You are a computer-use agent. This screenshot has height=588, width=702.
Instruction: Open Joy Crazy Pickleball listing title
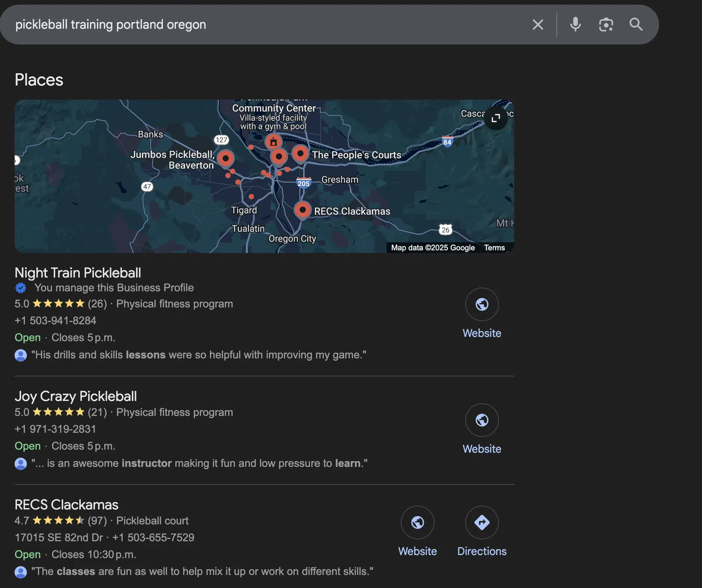coord(75,396)
